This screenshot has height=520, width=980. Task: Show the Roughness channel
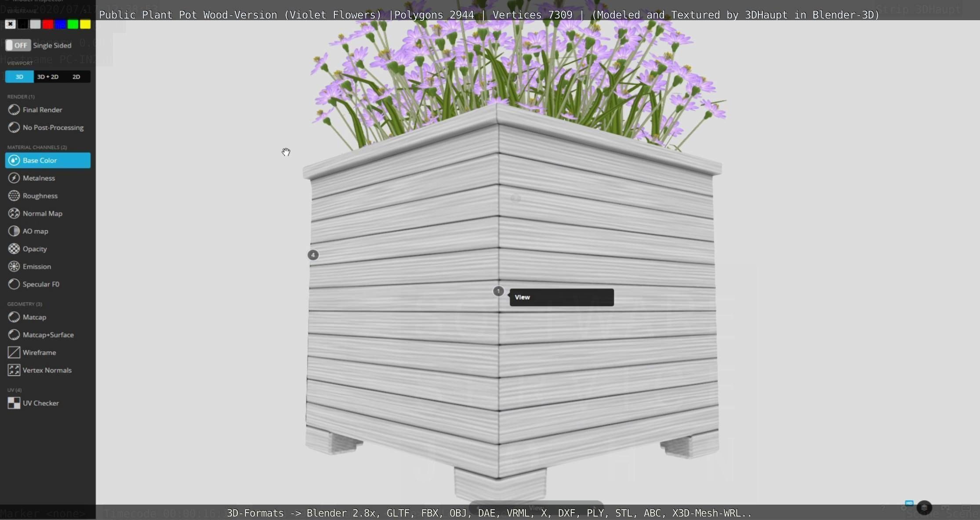(47, 195)
